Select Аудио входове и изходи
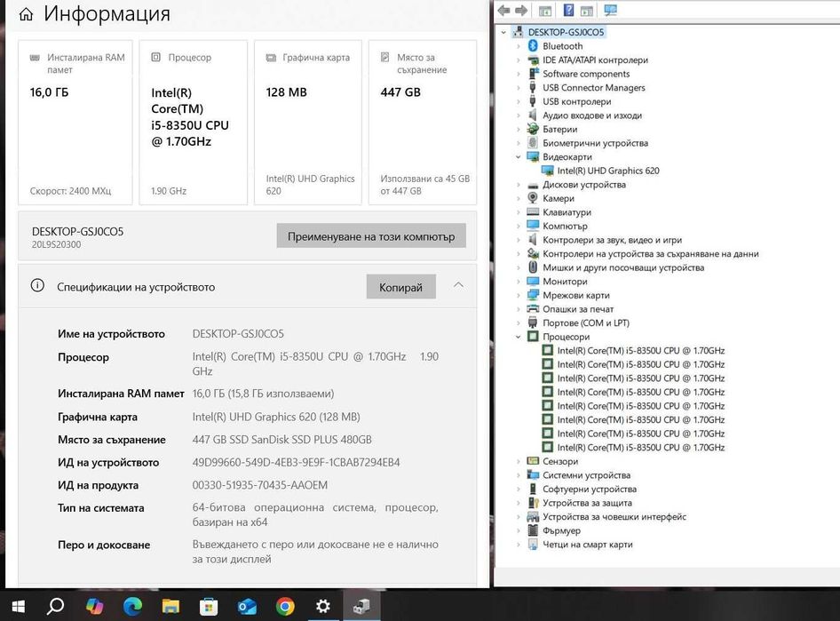This screenshot has width=840, height=621. tap(592, 115)
